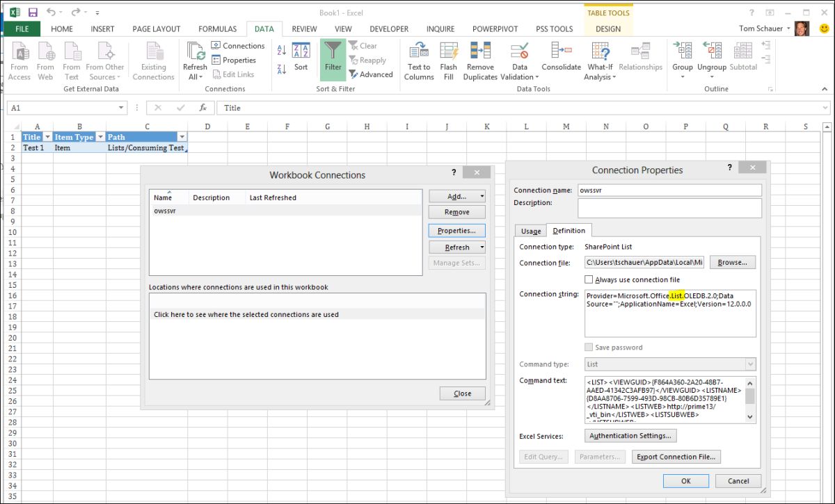This screenshot has width=835, height=504.
Task: Click the Connection name field
Action: click(669, 190)
